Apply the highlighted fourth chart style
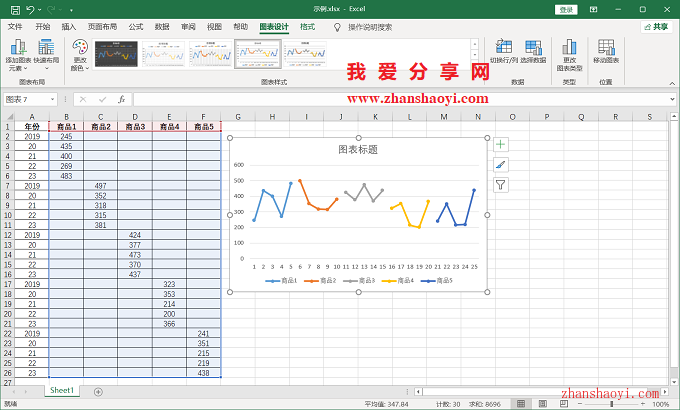680x410 pixels. 258,54
